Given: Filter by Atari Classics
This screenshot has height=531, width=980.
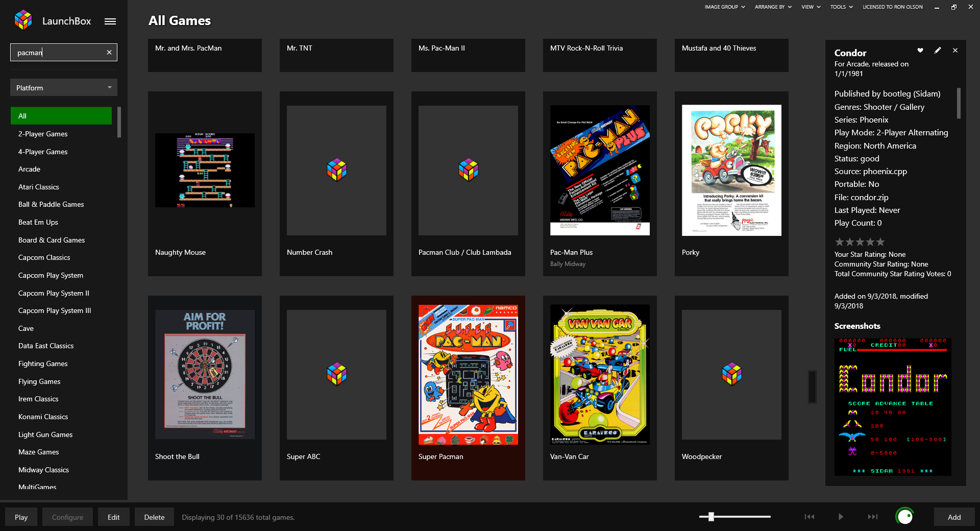Looking at the screenshot, I should pyautogui.click(x=39, y=187).
